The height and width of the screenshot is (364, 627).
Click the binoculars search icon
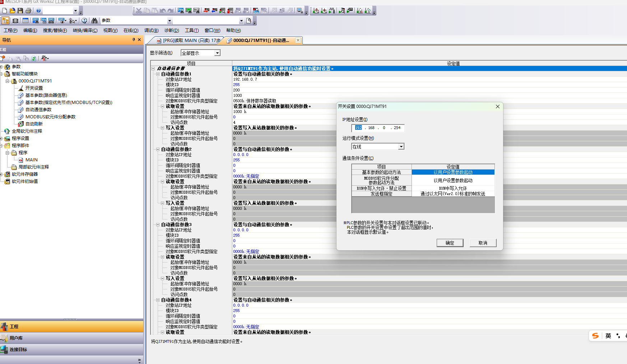(x=94, y=21)
